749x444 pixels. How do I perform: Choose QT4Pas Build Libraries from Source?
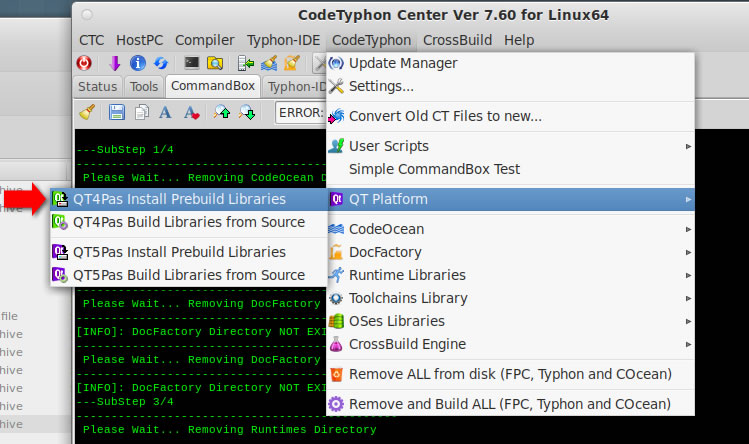coord(189,222)
